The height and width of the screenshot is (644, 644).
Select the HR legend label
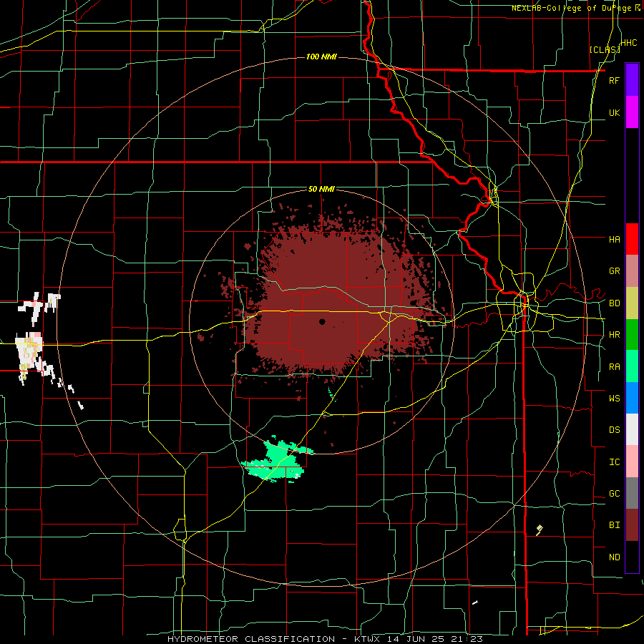coord(614,334)
